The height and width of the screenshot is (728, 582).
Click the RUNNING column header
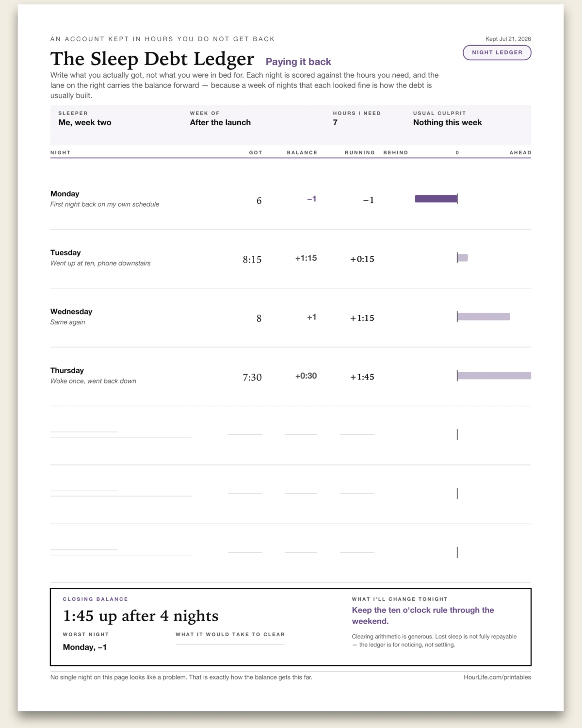point(360,152)
